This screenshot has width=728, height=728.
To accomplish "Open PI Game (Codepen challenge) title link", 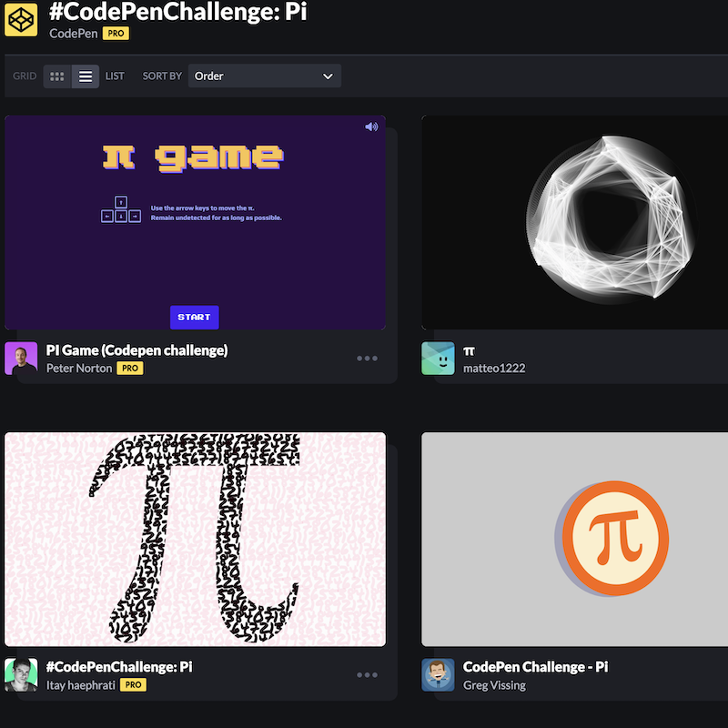I will click(x=137, y=350).
